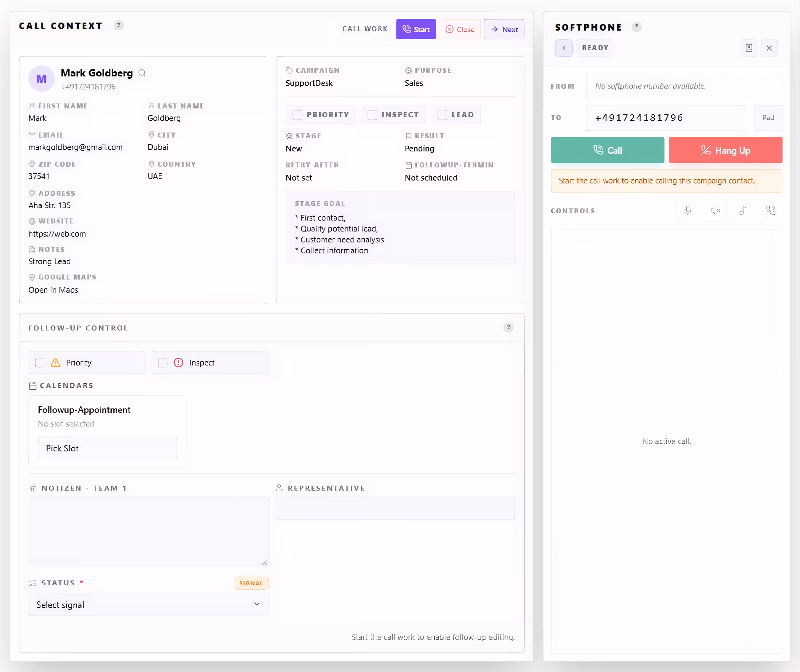Open the Follow-Up Control help icon
800x672 pixels.
point(509,327)
